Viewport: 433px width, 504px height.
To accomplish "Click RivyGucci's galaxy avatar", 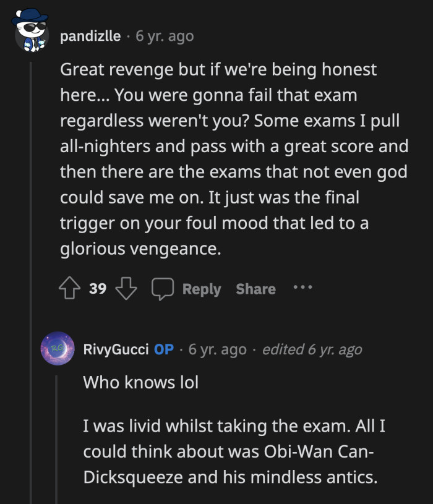I will (57, 349).
